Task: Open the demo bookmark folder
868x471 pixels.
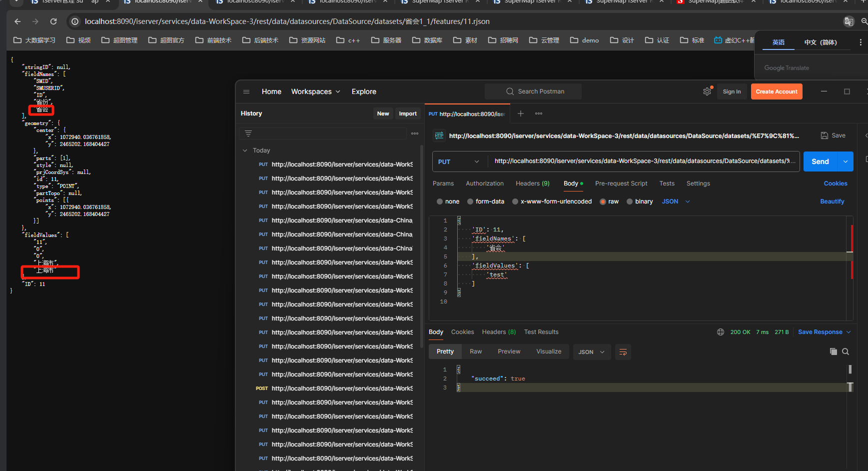Action: (x=584, y=40)
